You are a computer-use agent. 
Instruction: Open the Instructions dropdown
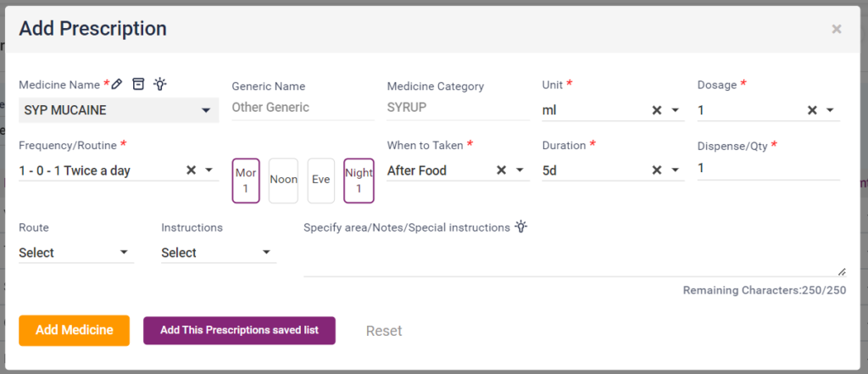(x=266, y=253)
